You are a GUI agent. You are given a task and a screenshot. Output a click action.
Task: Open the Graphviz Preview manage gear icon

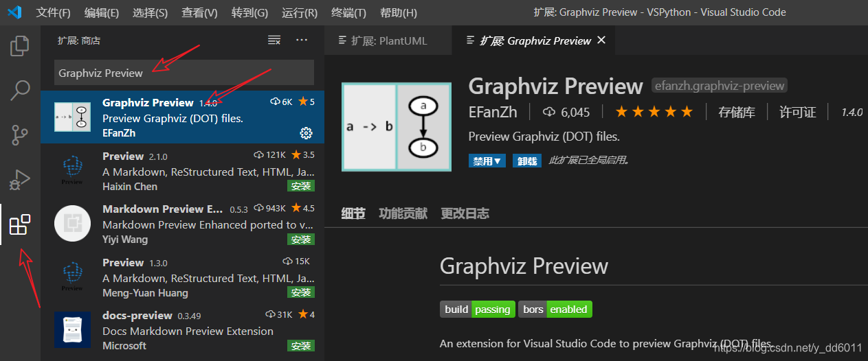(307, 132)
